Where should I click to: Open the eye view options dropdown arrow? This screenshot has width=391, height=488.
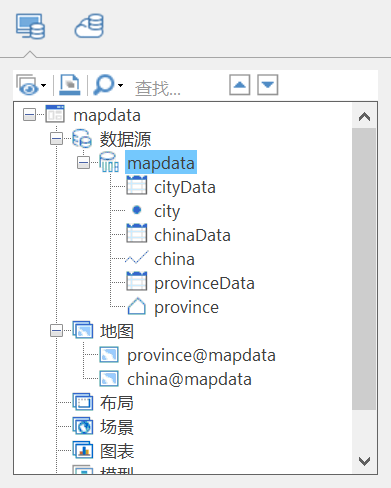[x=43, y=85]
